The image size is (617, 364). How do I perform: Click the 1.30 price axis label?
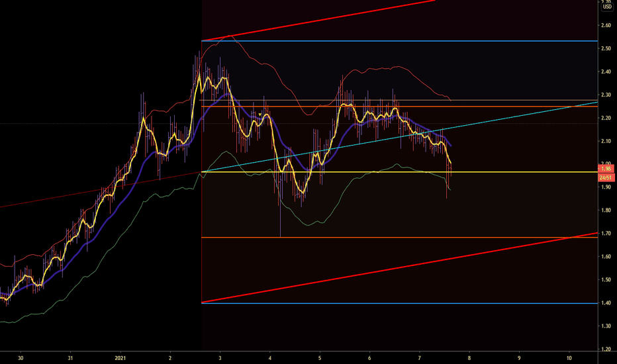(606, 326)
